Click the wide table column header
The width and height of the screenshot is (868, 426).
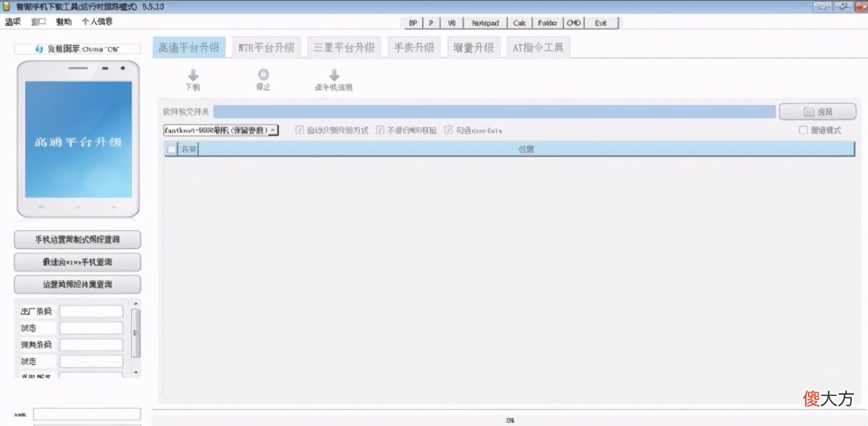pos(527,149)
